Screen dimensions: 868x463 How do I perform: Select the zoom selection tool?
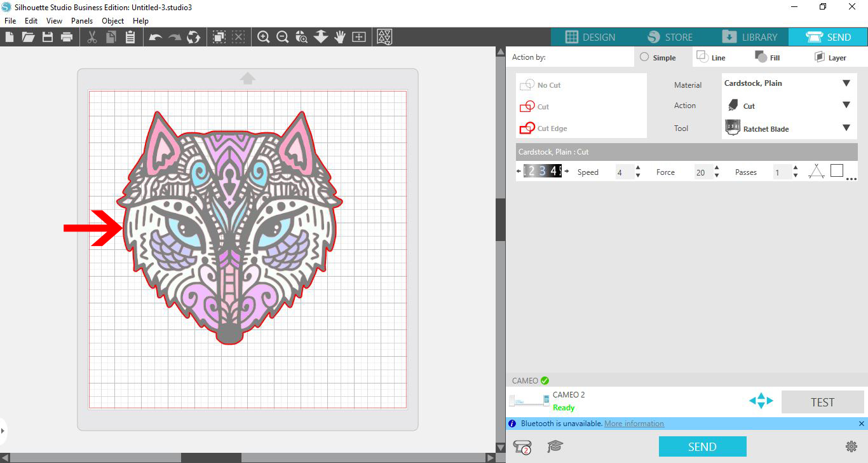coord(302,37)
